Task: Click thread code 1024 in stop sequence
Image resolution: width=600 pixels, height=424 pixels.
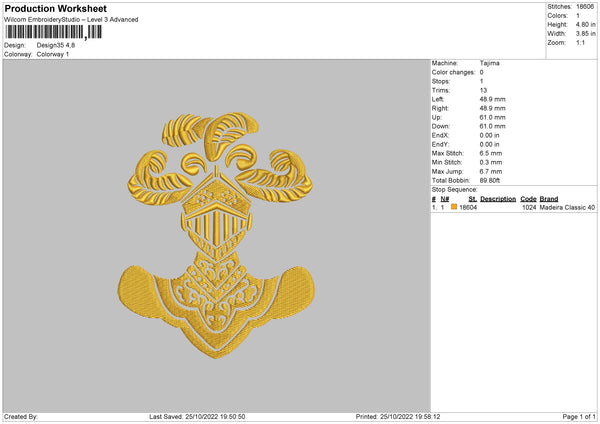Action: tap(529, 207)
